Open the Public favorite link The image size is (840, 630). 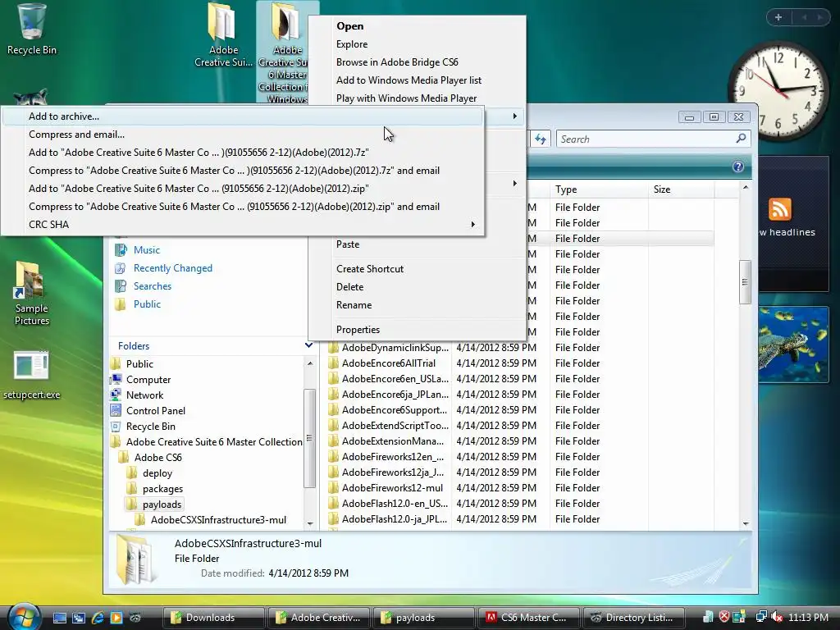tap(147, 304)
